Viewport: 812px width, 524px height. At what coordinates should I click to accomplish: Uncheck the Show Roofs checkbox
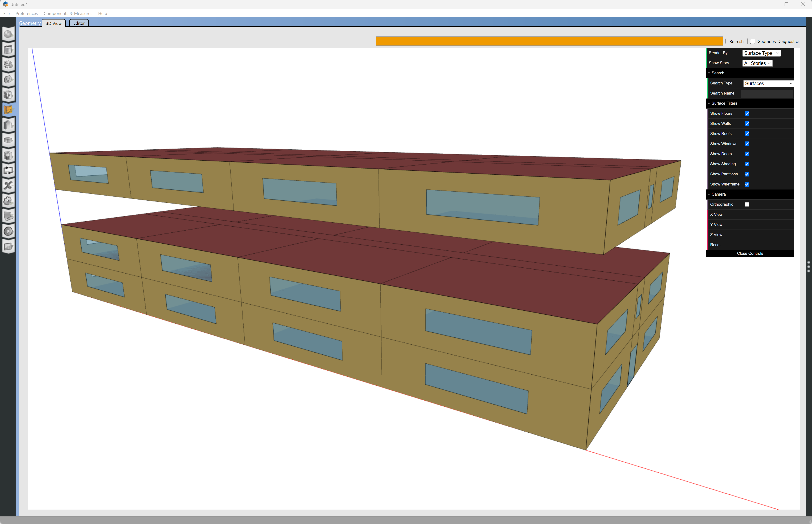coord(747,134)
